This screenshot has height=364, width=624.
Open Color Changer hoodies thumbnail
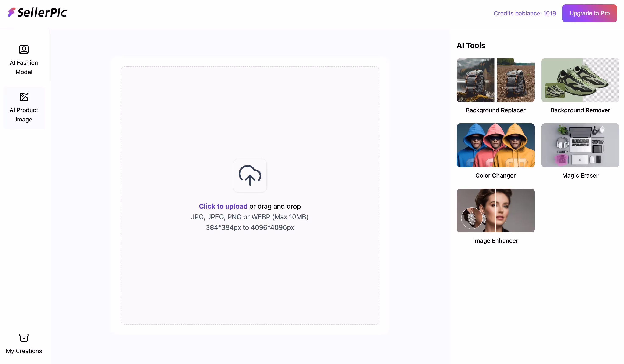point(495,145)
